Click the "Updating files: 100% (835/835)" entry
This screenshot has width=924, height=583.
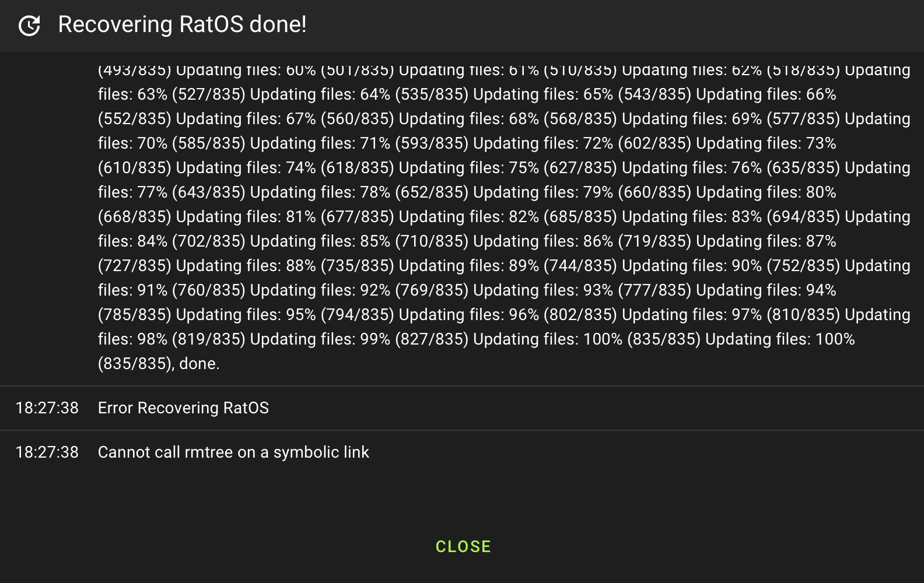click(x=587, y=339)
